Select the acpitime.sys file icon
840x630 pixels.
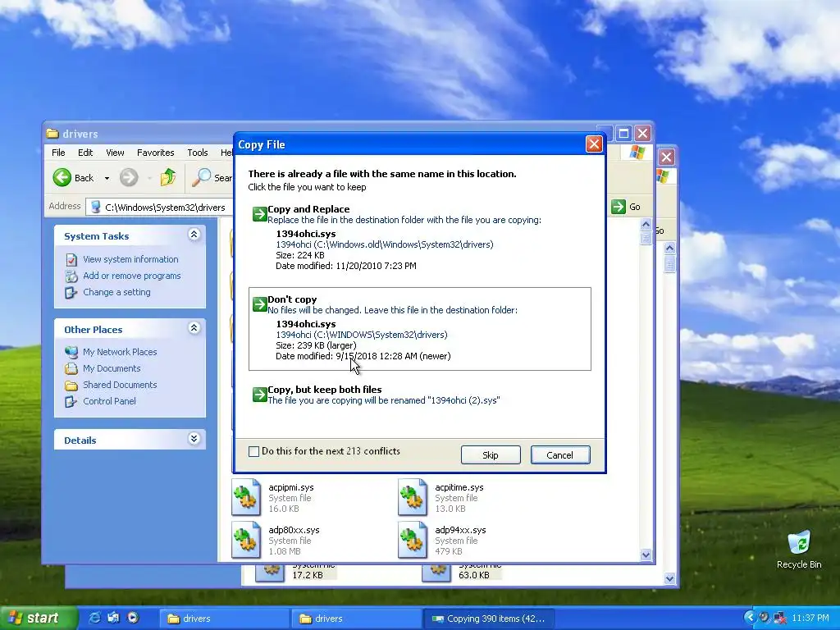click(413, 497)
